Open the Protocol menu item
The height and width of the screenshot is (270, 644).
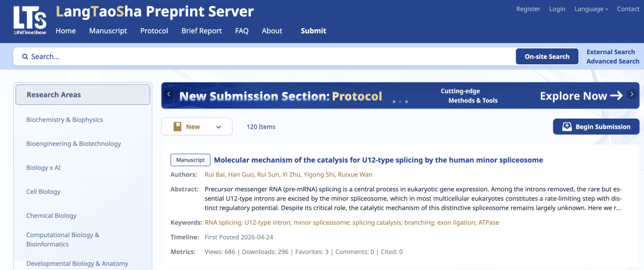coord(154,31)
